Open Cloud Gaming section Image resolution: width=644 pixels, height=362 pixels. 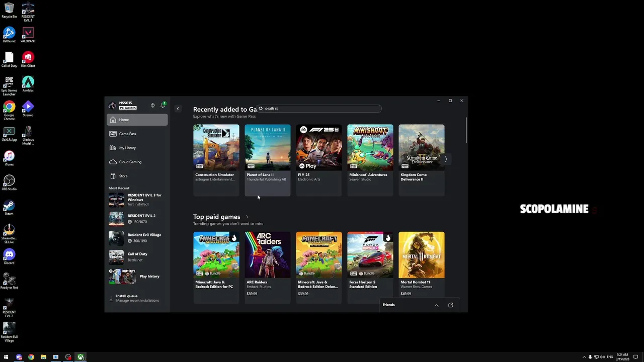click(137, 162)
